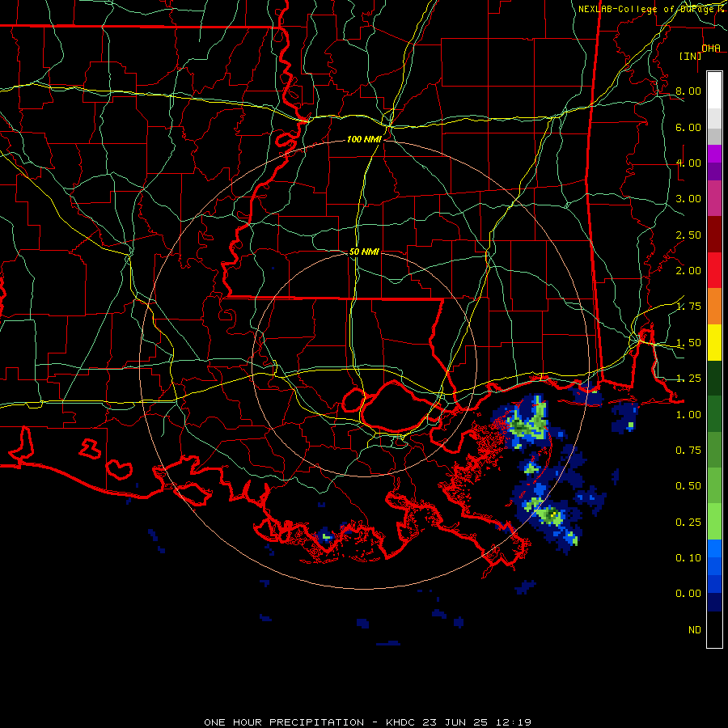Click the ONE HOUR PRECIPITATION KHDC caption

pyautogui.click(x=368, y=722)
